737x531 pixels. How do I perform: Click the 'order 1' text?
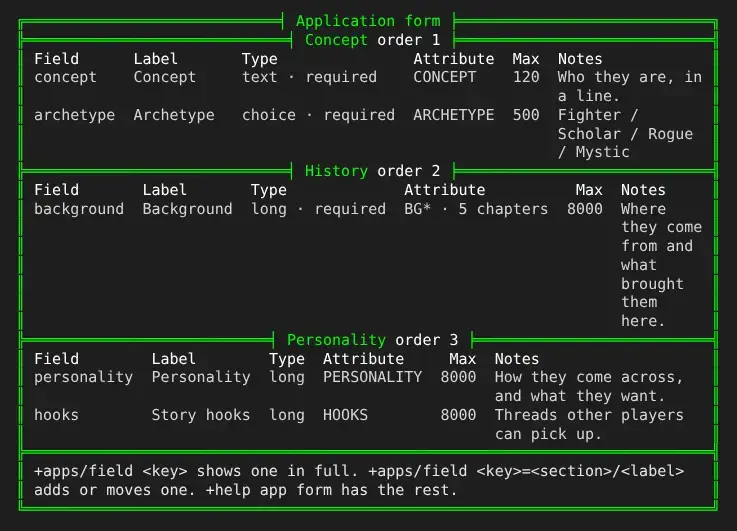point(408,39)
